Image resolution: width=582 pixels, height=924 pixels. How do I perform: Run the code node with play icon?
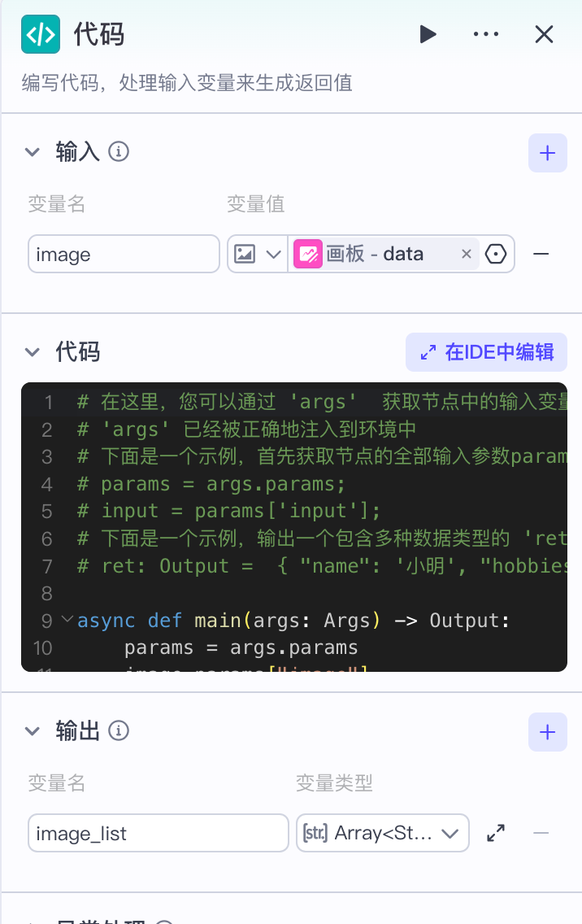(x=428, y=34)
